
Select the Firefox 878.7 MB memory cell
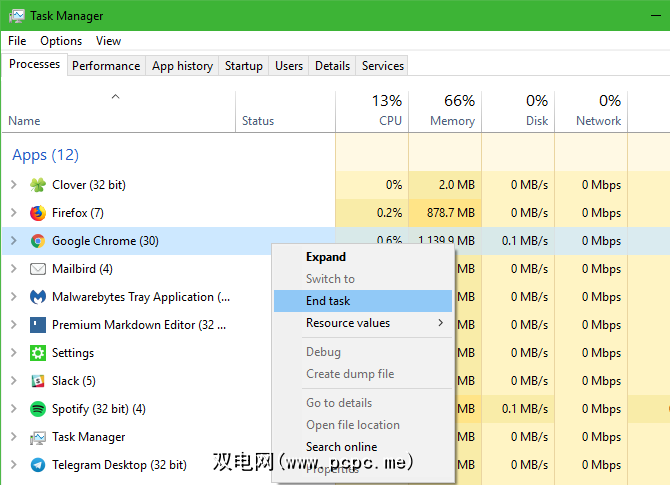click(x=445, y=213)
